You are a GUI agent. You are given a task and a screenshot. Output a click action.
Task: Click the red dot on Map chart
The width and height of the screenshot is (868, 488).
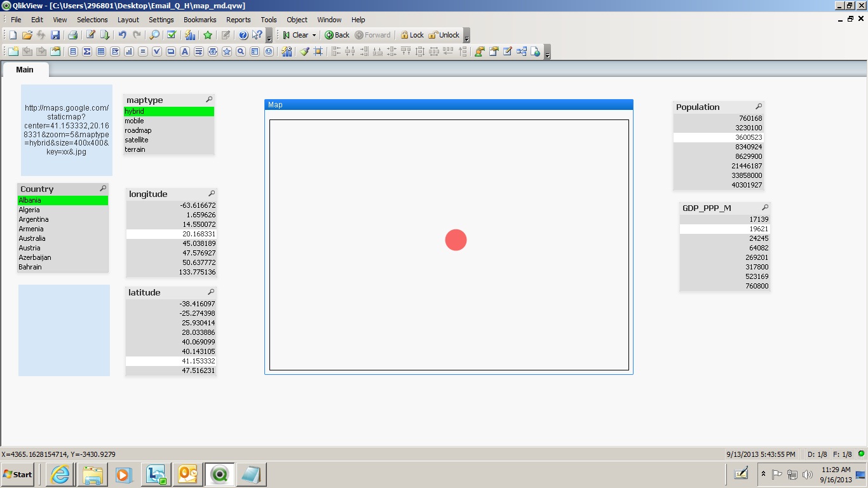pyautogui.click(x=456, y=240)
